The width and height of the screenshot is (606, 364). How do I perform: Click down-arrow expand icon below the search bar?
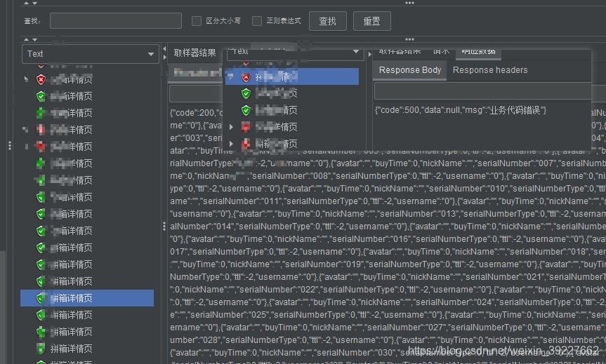click(35, 39)
